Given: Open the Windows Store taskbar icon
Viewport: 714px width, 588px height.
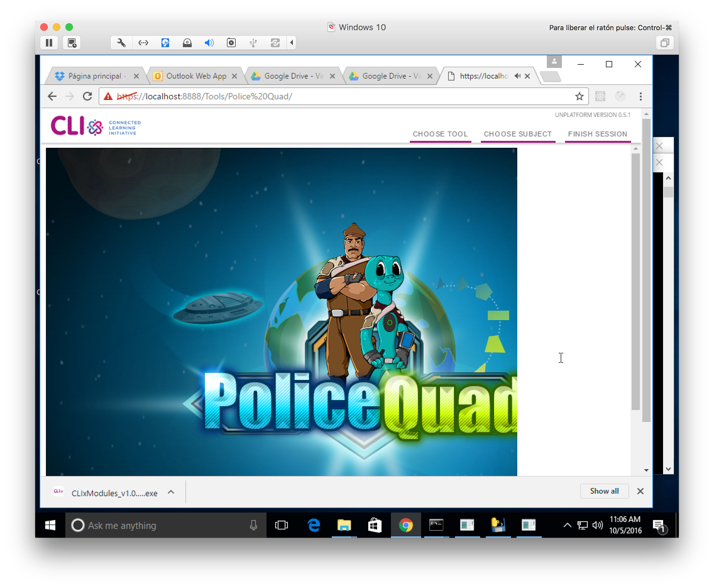Looking at the screenshot, I should tap(375, 525).
